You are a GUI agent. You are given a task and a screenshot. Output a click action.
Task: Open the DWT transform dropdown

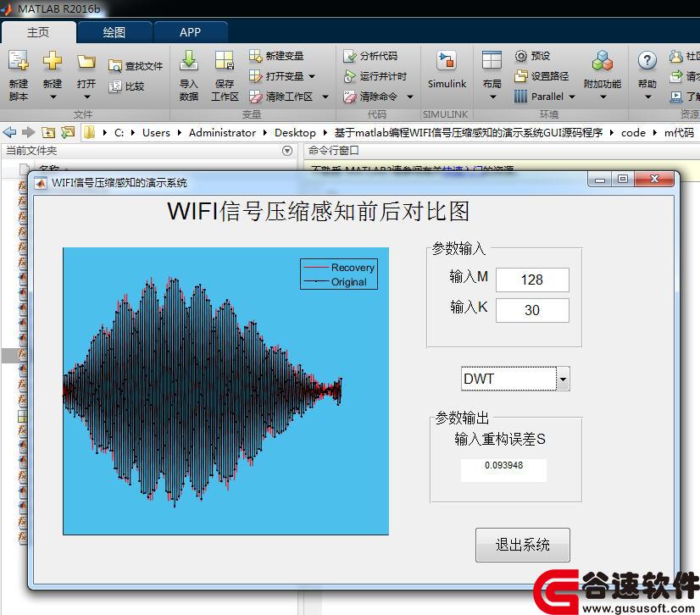[x=563, y=379]
